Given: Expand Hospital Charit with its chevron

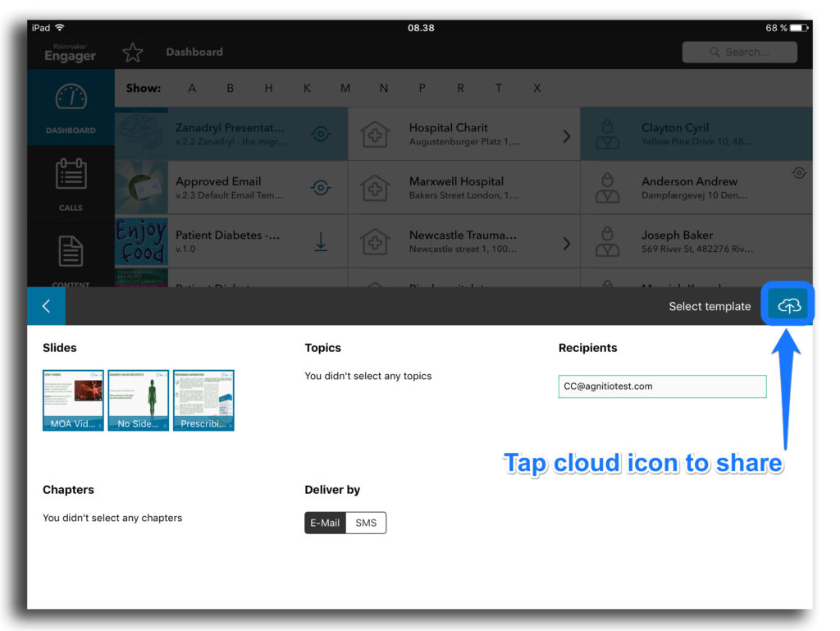Looking at the screenshot, I should click(566, 136).
